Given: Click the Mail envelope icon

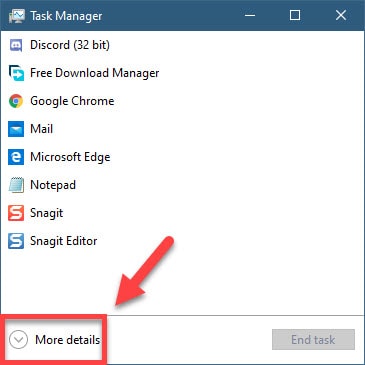Looking at the screenshot, I should point(16,129).
